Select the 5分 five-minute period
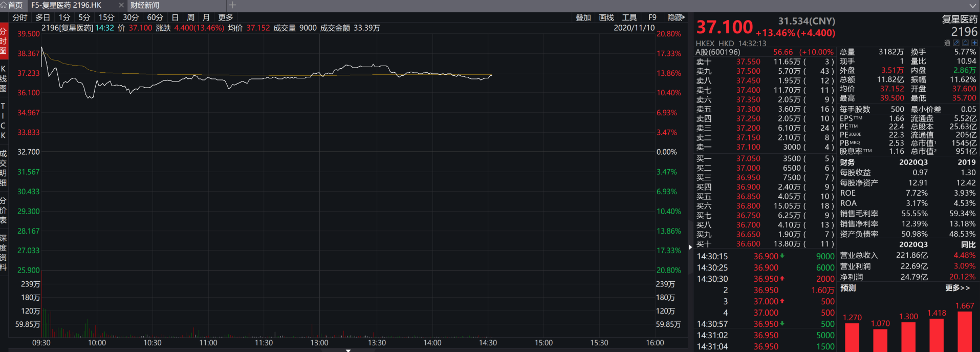Screen dimensions: 980x352 pos(84,17)
